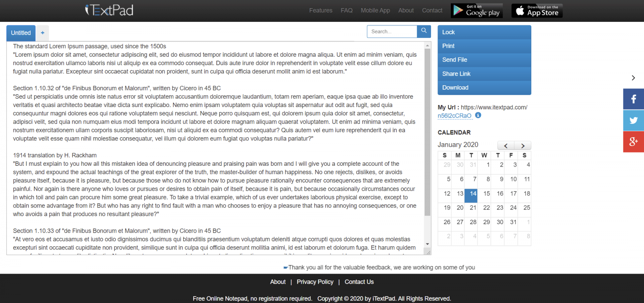Click info icon next to My Url
This screenshot has height=303, width=644.
[x=478, y=115]
